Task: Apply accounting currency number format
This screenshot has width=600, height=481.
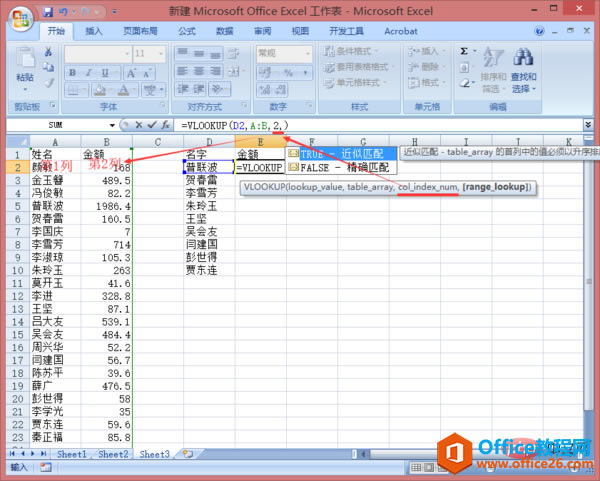Action: coord(264,72)
